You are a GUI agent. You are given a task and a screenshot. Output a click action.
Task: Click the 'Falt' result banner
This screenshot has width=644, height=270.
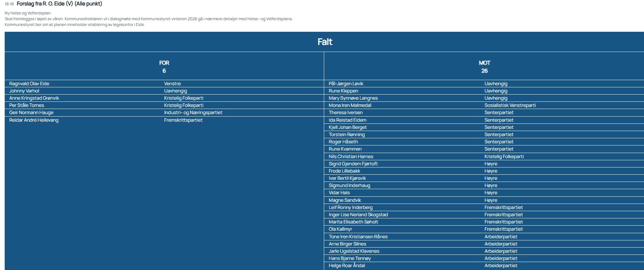point(325,42)
